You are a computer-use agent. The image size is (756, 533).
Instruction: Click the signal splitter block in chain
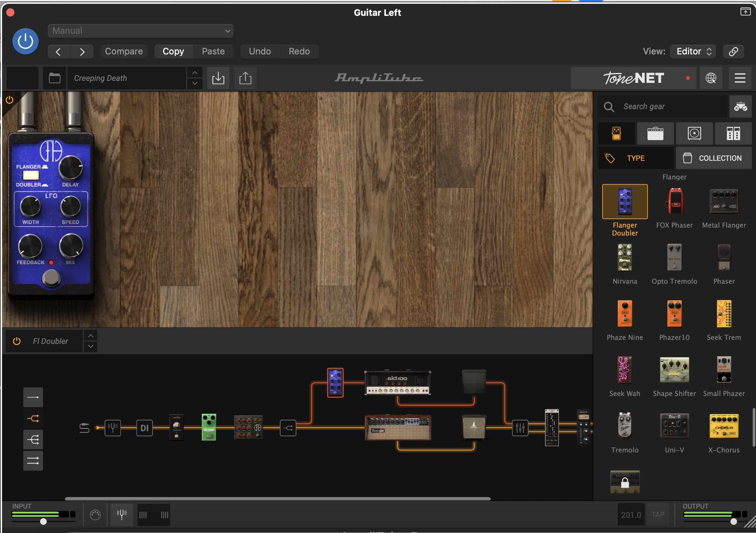coord(288,428)
